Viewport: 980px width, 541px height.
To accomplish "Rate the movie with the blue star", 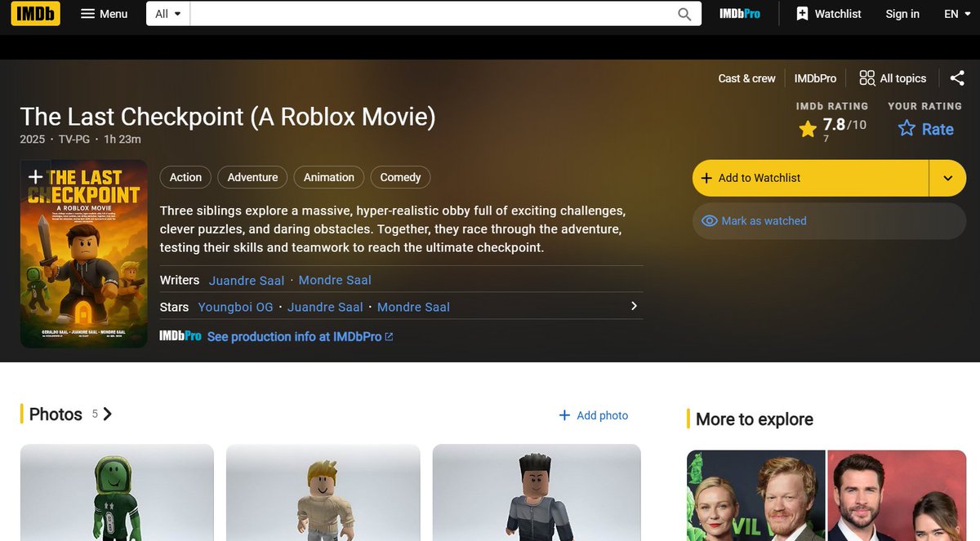I will coord(906,129).
